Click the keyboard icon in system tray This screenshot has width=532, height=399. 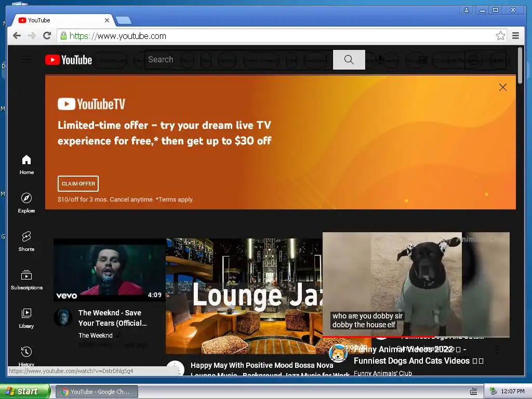(474, 392)
